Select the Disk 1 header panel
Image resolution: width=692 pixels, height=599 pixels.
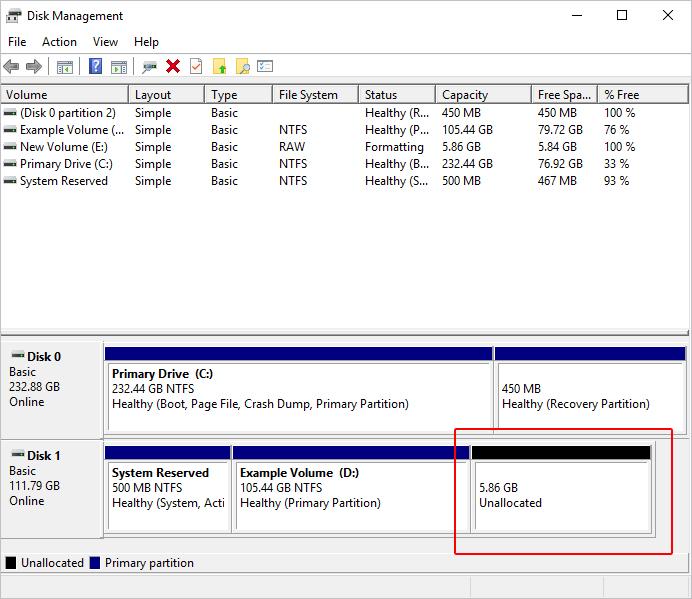click(x=52, y=488)
